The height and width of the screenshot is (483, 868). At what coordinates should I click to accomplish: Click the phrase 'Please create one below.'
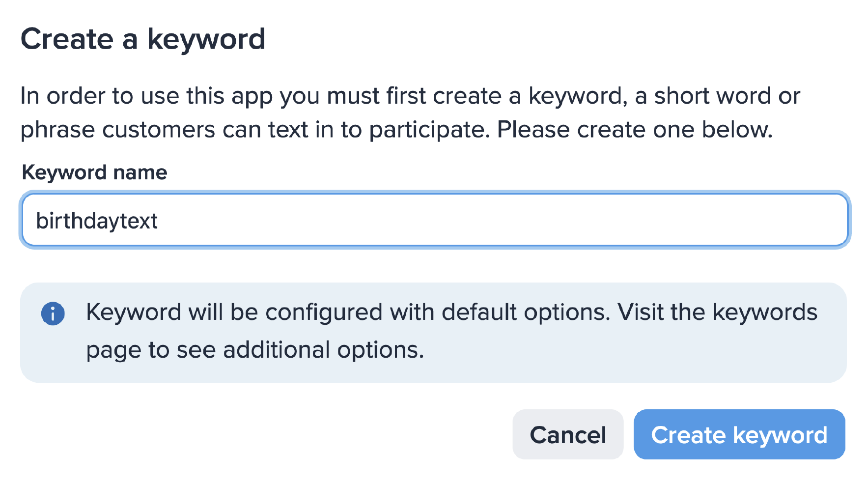635,130
